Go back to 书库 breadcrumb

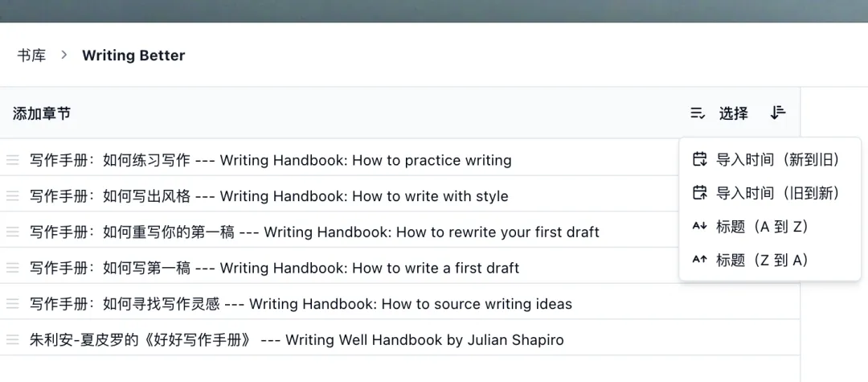click(31, 55)
